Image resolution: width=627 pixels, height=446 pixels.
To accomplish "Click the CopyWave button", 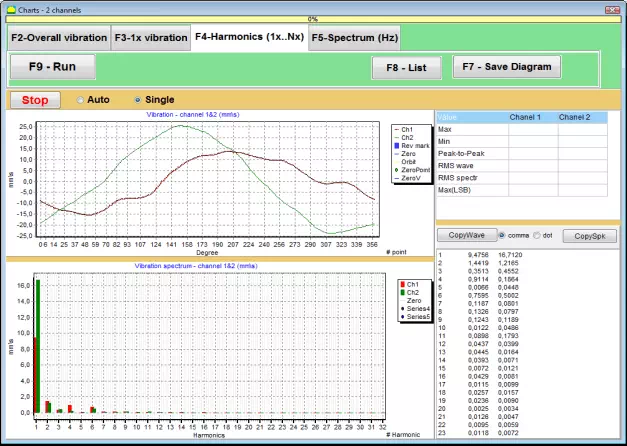I will [x=467, y=235].
